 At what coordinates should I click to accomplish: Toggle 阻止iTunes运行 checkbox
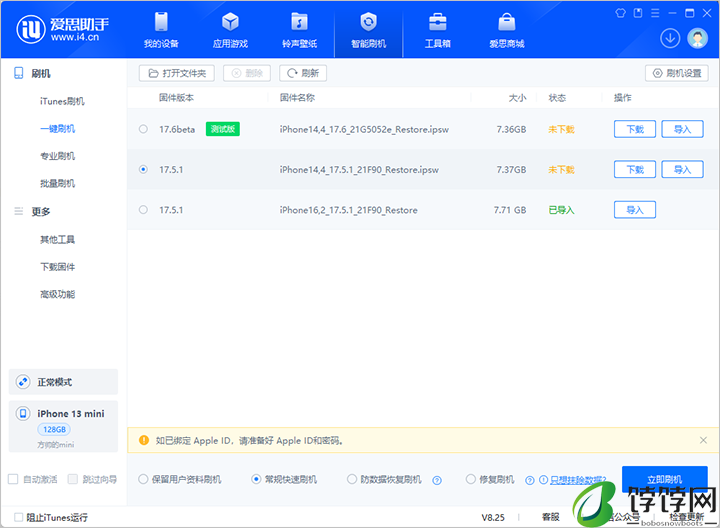18,517
